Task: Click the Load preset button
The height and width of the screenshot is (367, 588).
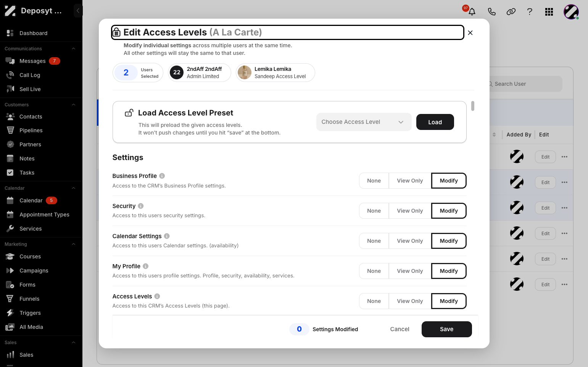Action: 435,122
